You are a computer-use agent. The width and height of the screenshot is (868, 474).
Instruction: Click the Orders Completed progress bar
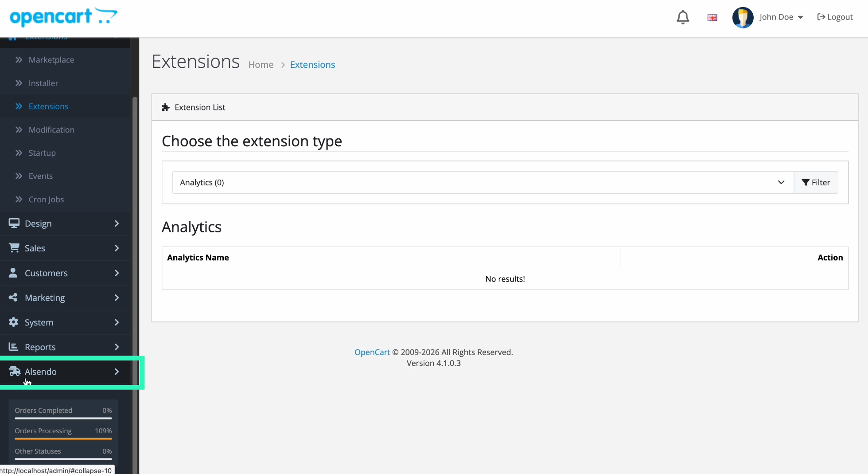click(63, 418)
